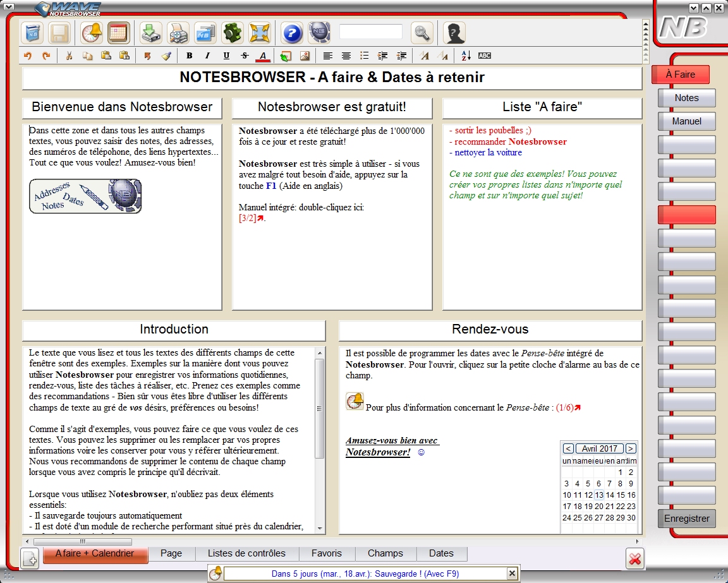Click the NB globe icon in toolbar

(x=319, y=33)
